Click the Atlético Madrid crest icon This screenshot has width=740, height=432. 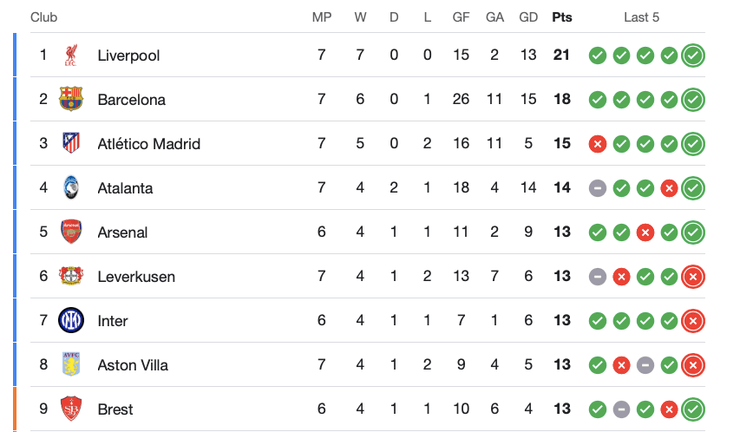coord(71,143)
